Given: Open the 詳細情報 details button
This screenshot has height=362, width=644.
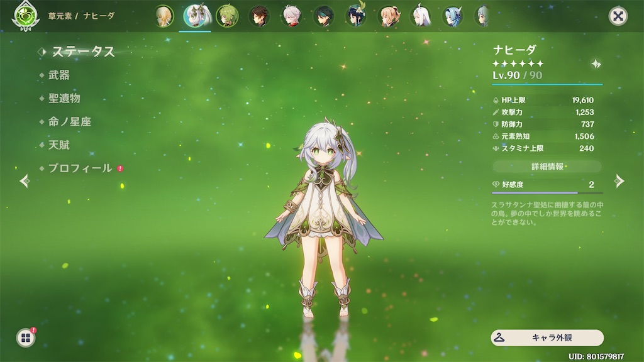Looking at the screenshot, I should point(547,167).
